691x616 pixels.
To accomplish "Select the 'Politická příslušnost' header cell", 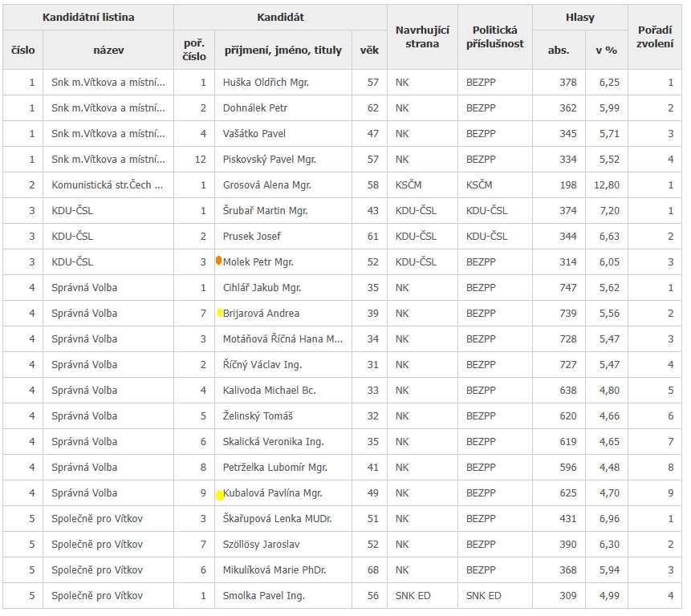I will pos(494,37).
